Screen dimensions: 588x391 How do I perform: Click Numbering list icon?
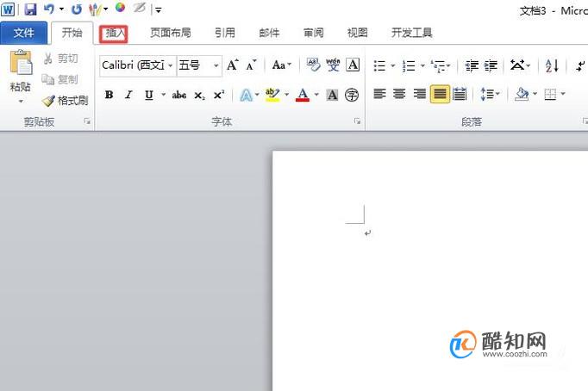pos(409,66)
